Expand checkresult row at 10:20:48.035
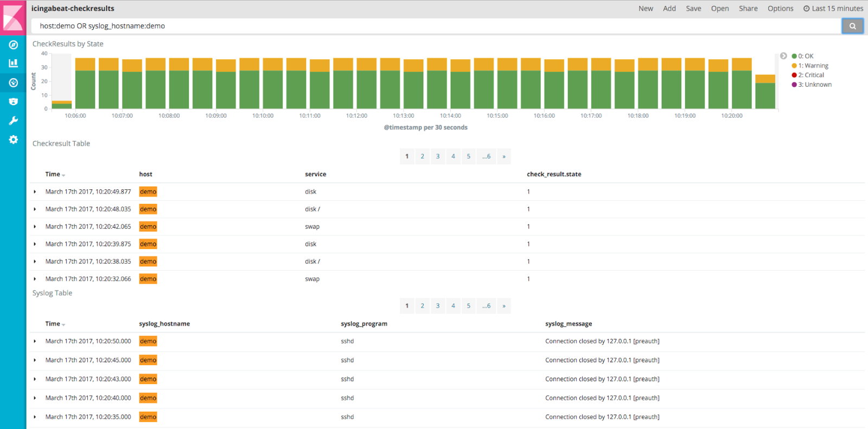This screenshot has width=868, height=429. 35,209
